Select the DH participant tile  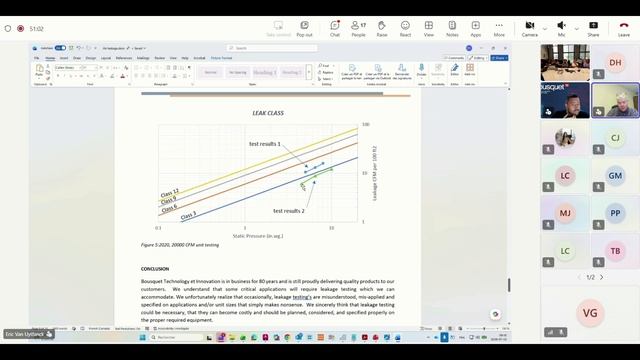[x=615, y=62]
